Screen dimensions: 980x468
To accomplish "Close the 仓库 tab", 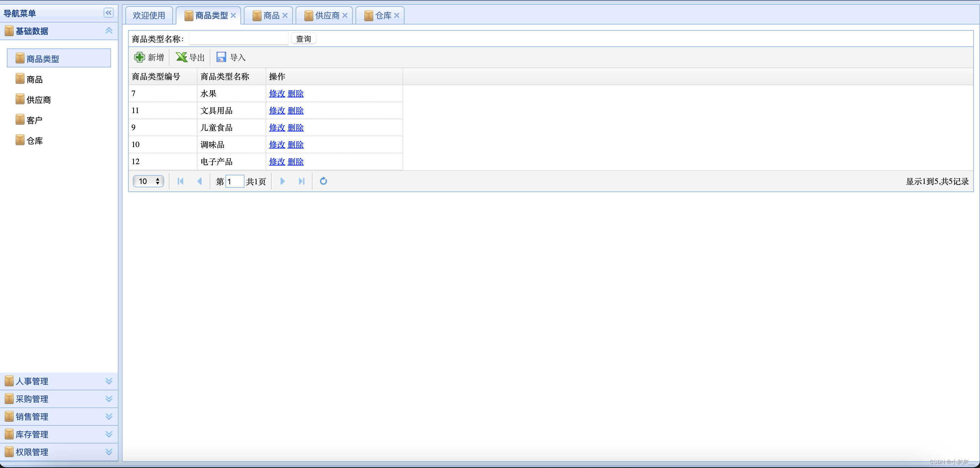I will point(396,16).
